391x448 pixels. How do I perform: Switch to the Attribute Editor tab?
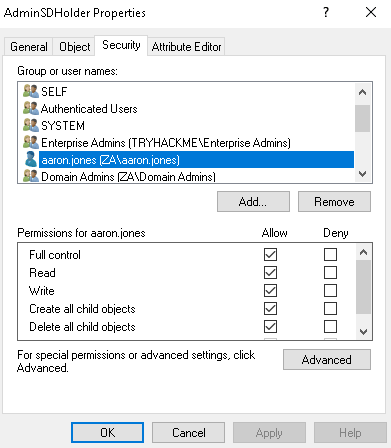(x=186, y=47)
